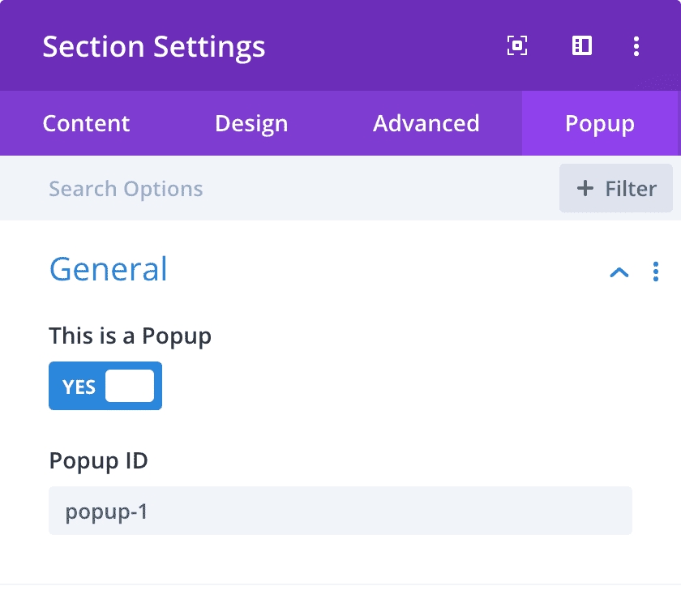Switch to the Content tab
This screenshot has width=681, height=616.
(86, 123)
